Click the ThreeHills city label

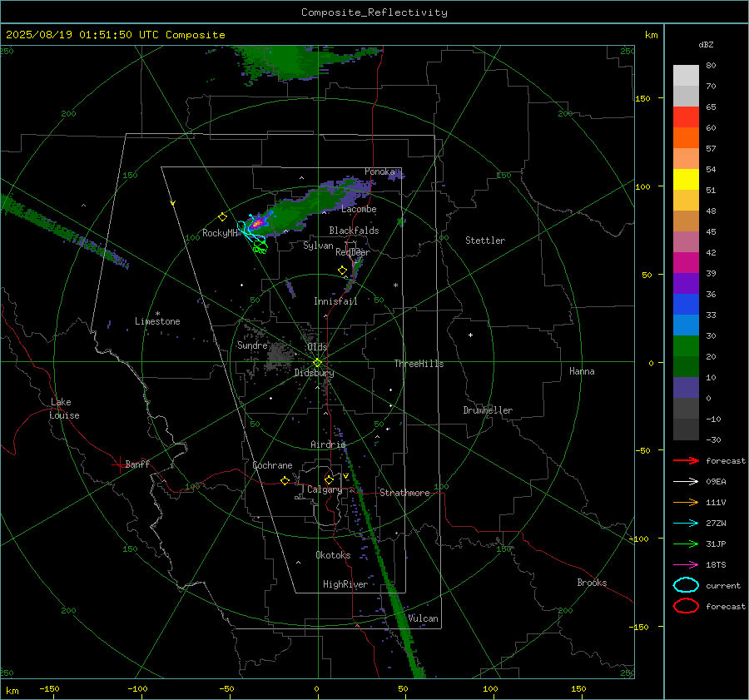tap(419, 364)
